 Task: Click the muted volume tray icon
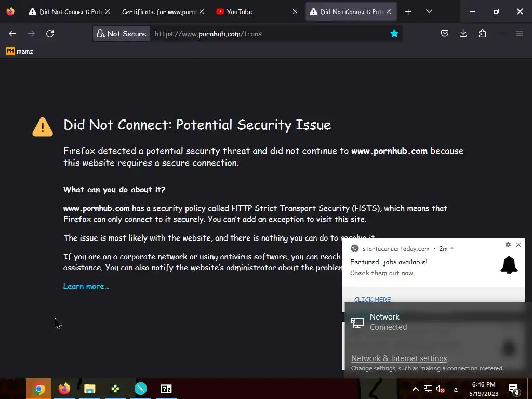[x=441, y=389]
